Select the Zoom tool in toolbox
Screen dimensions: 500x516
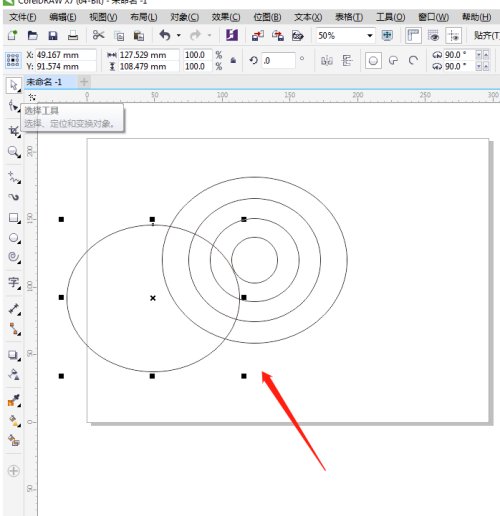pyautogui.click(x=14, y=152)
